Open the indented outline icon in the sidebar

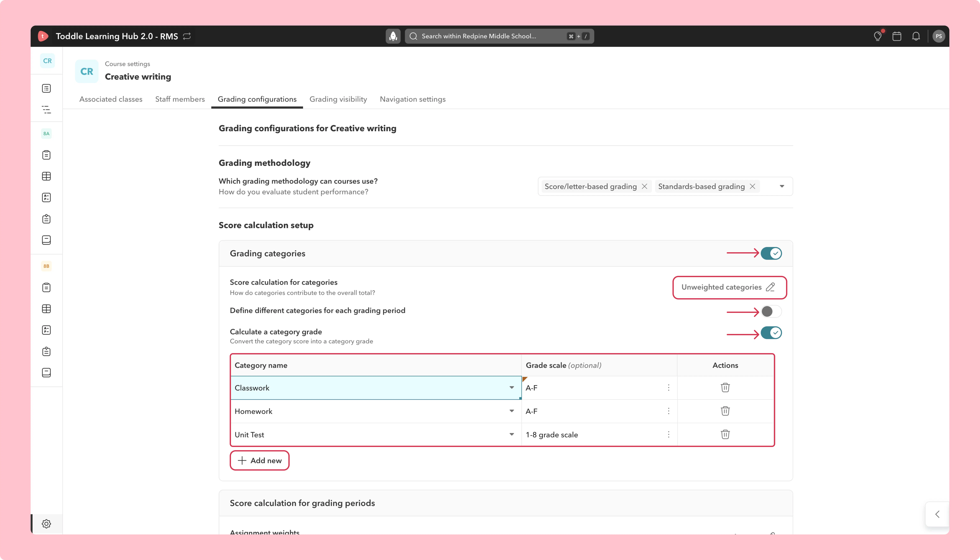click(x=47, y=110)
